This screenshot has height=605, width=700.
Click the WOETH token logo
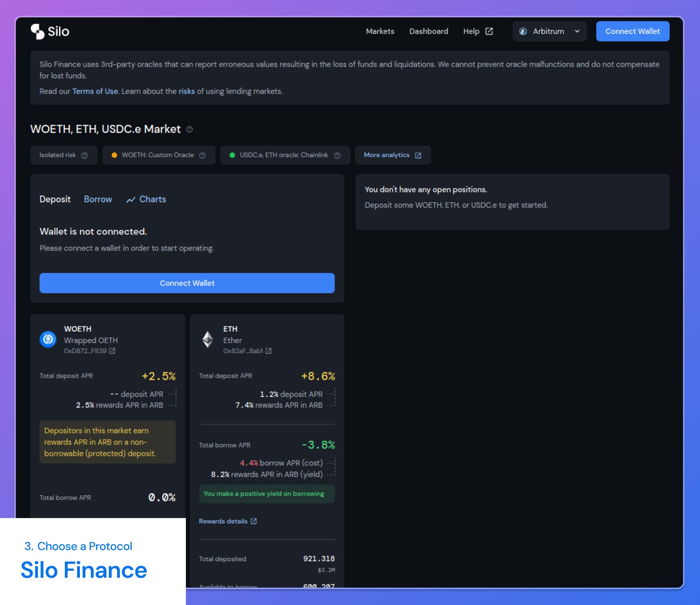click(48, 339)
